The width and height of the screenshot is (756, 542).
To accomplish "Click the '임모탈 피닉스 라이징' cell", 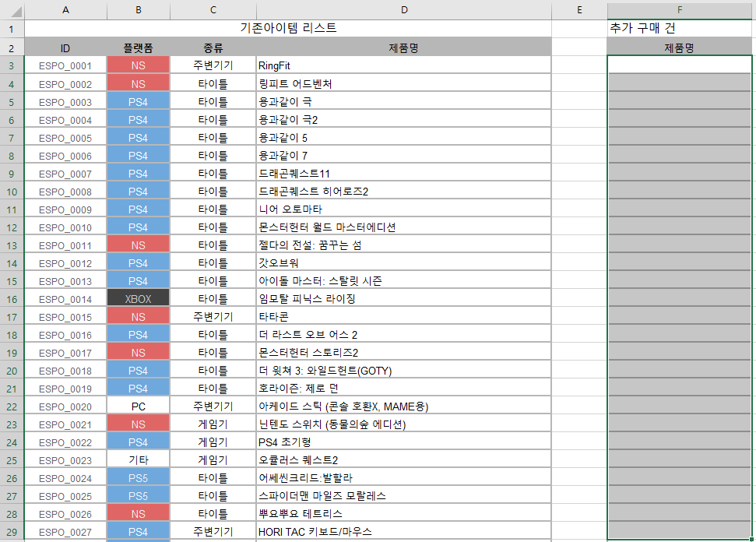I will [x=404, y=299].
